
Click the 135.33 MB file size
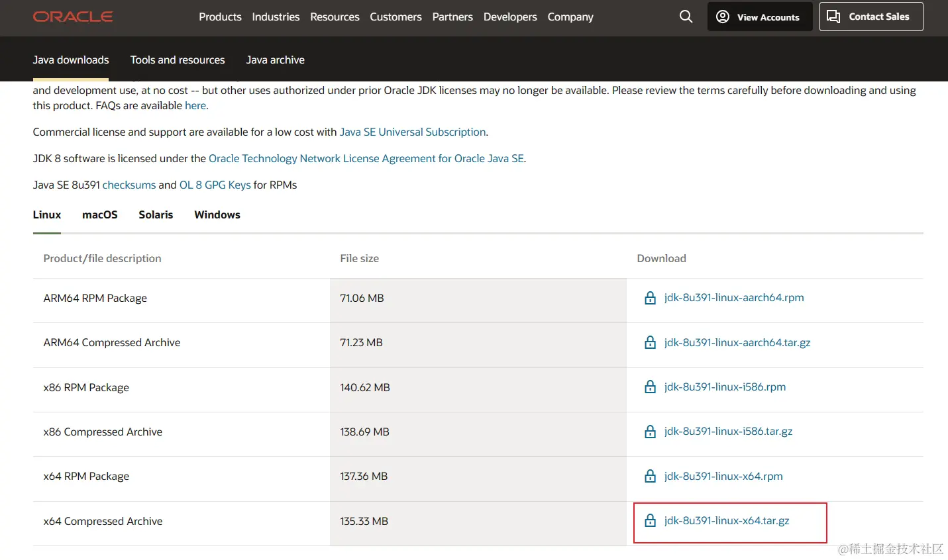[x=364, y=521]
